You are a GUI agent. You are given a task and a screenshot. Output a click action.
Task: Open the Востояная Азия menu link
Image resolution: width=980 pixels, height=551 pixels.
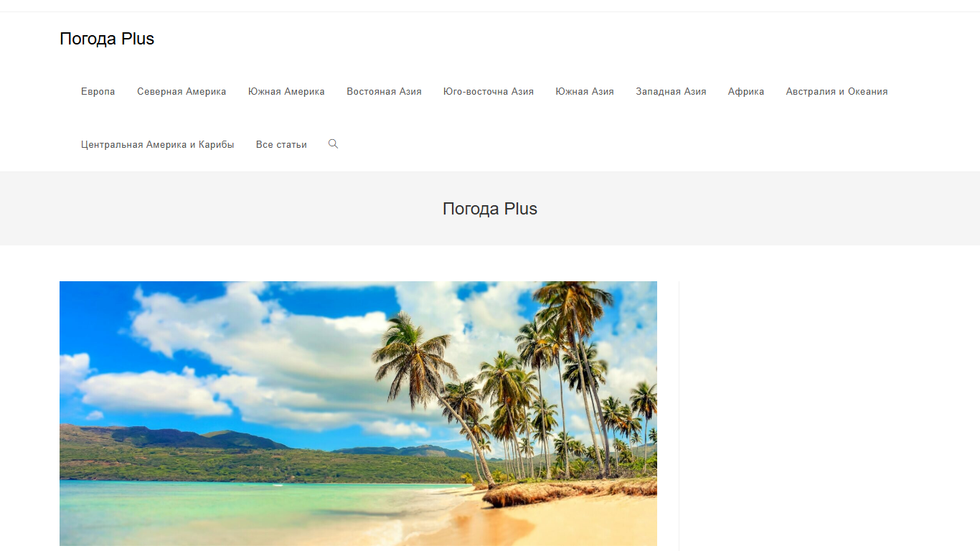click(x=384, y=92)
